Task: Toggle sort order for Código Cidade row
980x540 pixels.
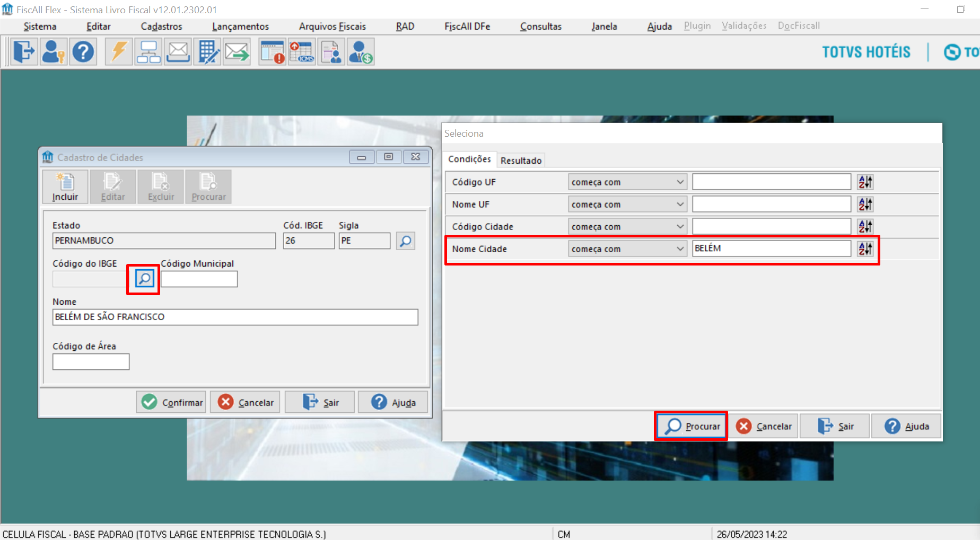Action: tap(865, 226)
